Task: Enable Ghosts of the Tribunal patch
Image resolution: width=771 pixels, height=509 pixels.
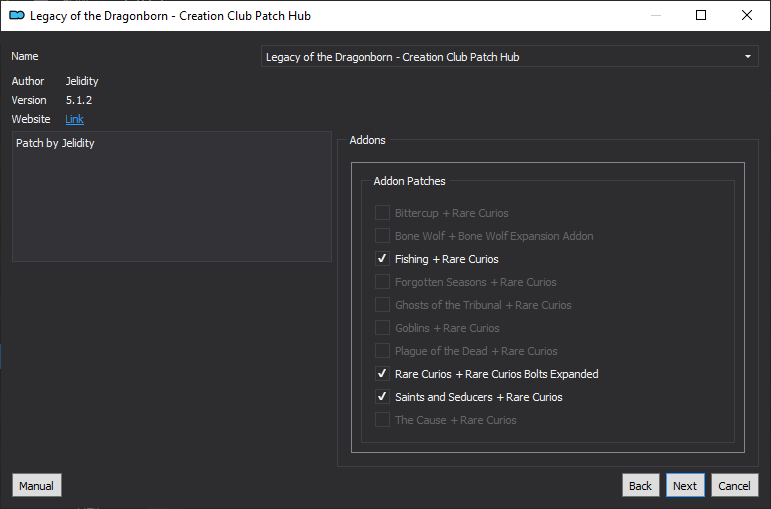Action: (382, 305)
